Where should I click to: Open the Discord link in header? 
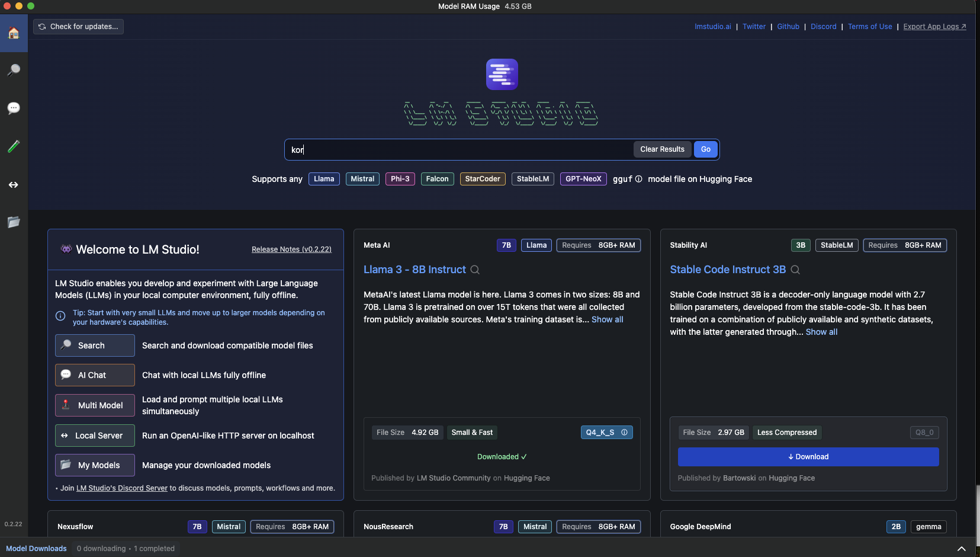point(823,27)
